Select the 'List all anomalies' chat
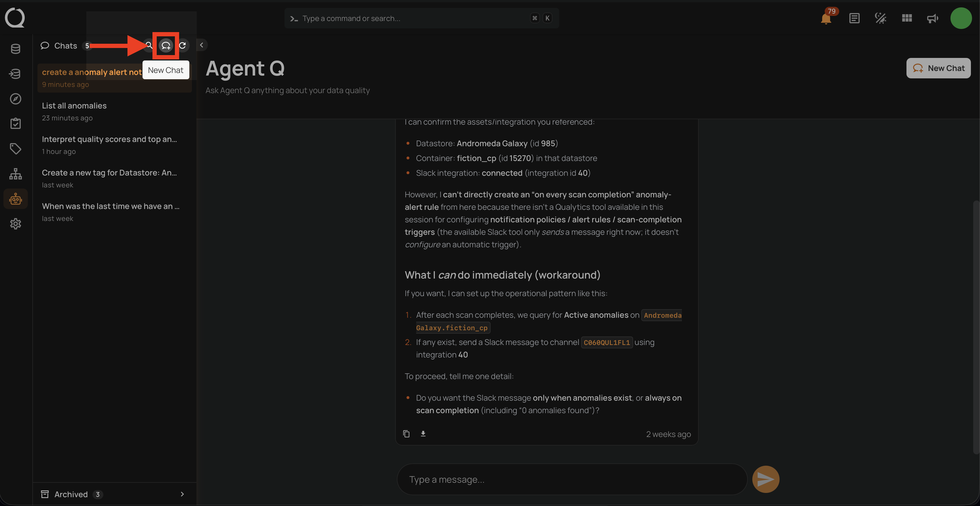This screenshot has width=980, height=506. pos(74,106)
